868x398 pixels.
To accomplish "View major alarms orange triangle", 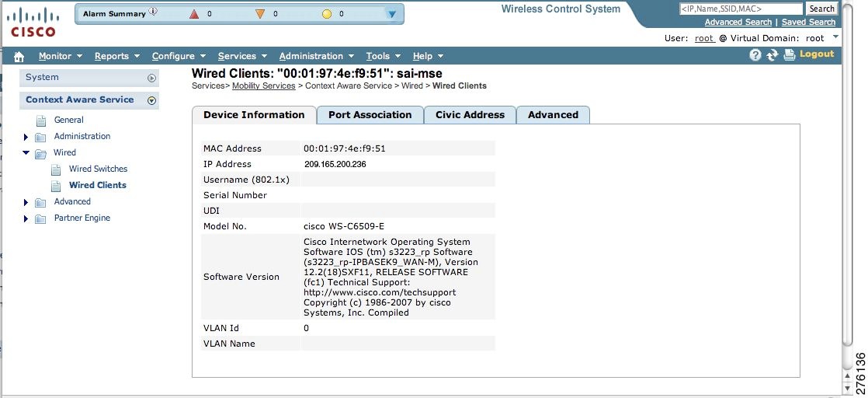I will coord(260,14).
